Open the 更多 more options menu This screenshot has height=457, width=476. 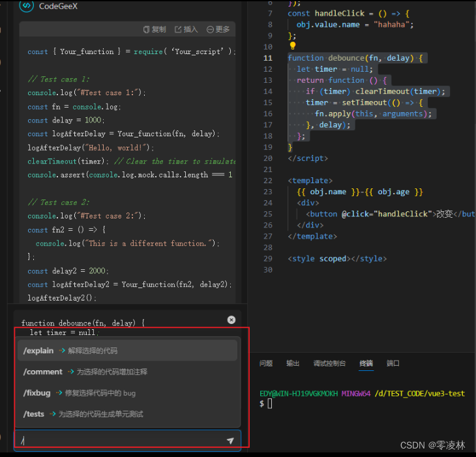click(218, 29)
